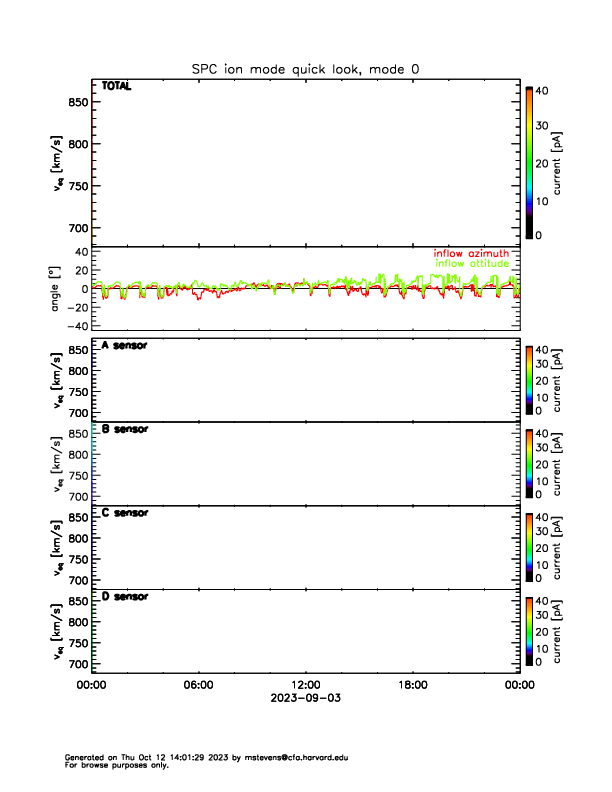Screen dimensions: 612x792
Task: Click the 'D sensor' panel label
Action: pos(125,597)
